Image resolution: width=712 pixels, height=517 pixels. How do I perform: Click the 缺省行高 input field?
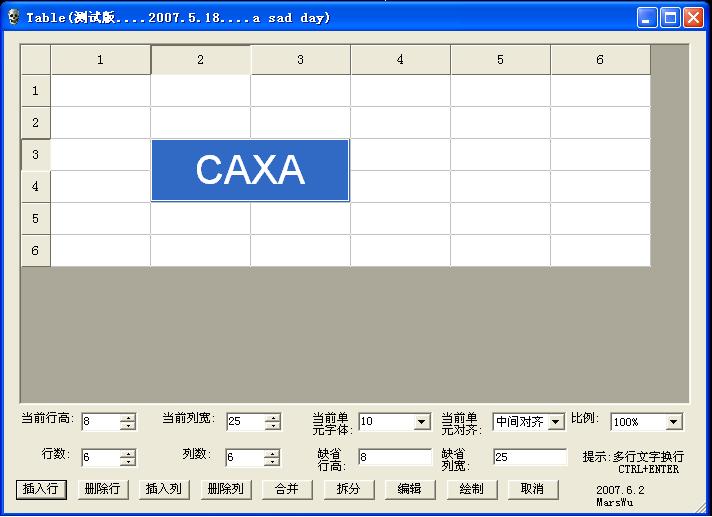click(395, 457)
